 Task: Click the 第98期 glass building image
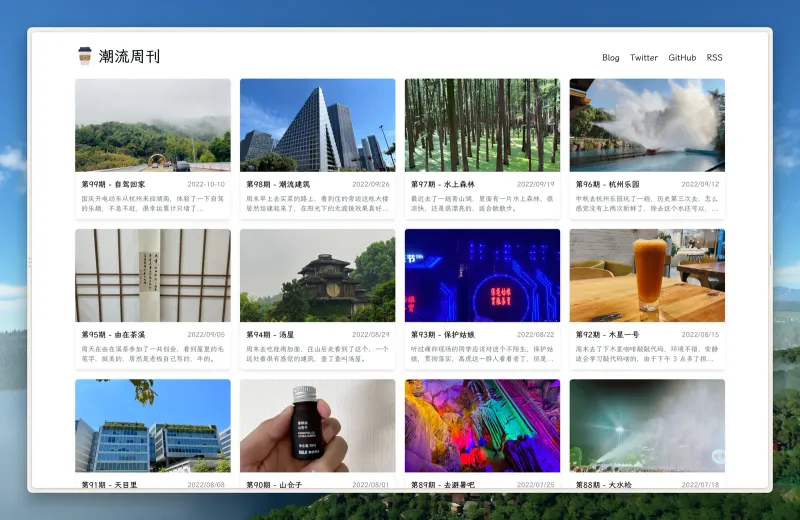[x=317, y=125]
